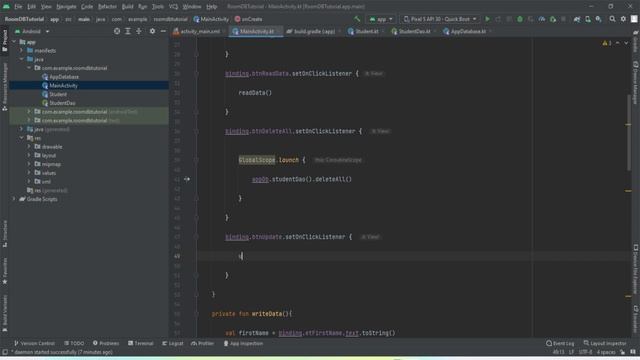Click the yellow warning indicator in editor

point(607,43)
